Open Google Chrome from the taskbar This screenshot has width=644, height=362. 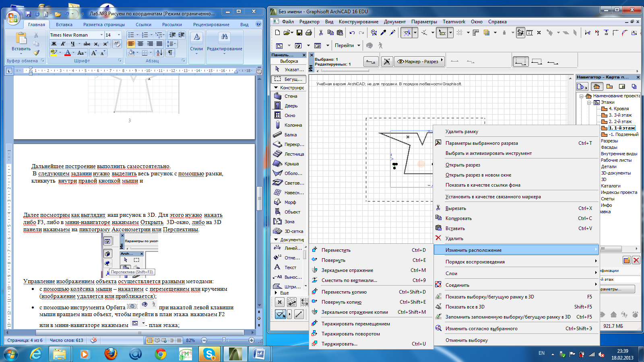(x=161, y=354)
